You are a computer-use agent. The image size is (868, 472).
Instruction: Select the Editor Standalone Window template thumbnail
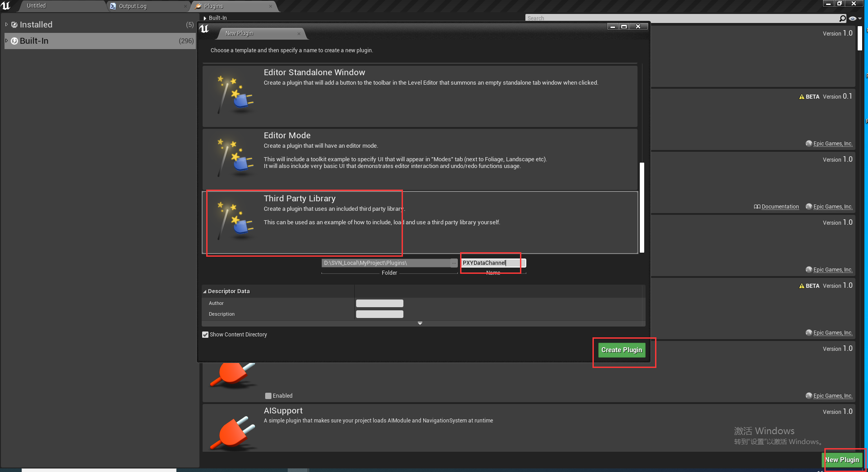(234, 95)
